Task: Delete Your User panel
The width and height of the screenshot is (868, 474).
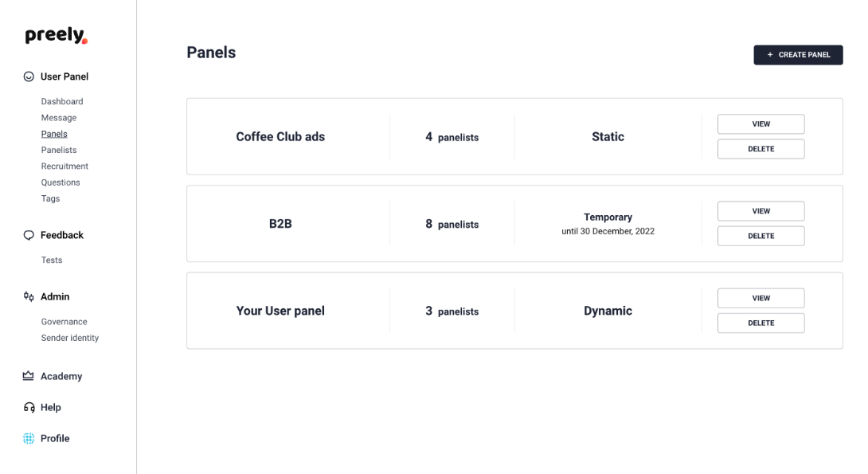Action: (760, 323)
